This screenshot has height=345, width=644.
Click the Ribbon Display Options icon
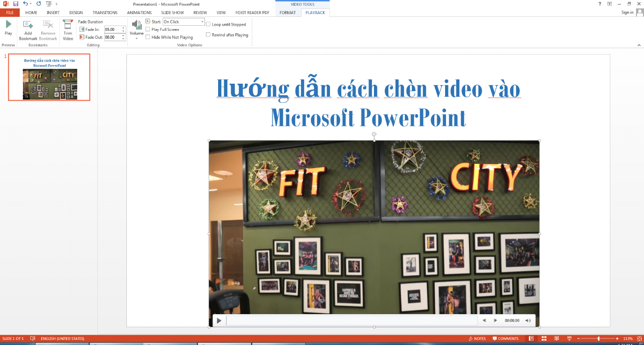[x=609, y=4]
